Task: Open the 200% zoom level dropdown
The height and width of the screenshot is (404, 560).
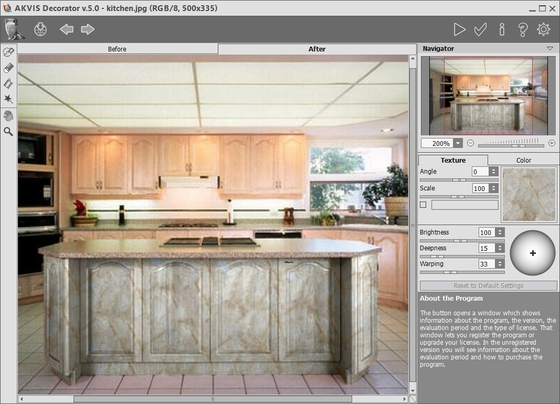Action: [x=458, y=143]
